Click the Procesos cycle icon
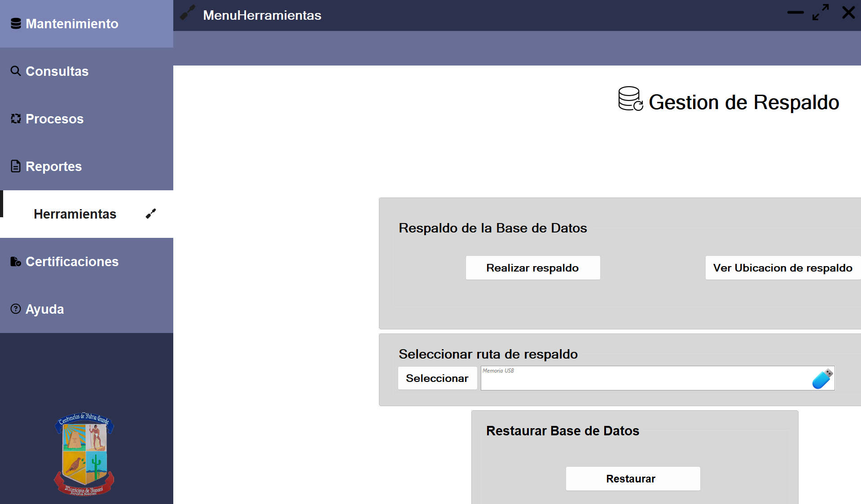 [x=16, y=118]
